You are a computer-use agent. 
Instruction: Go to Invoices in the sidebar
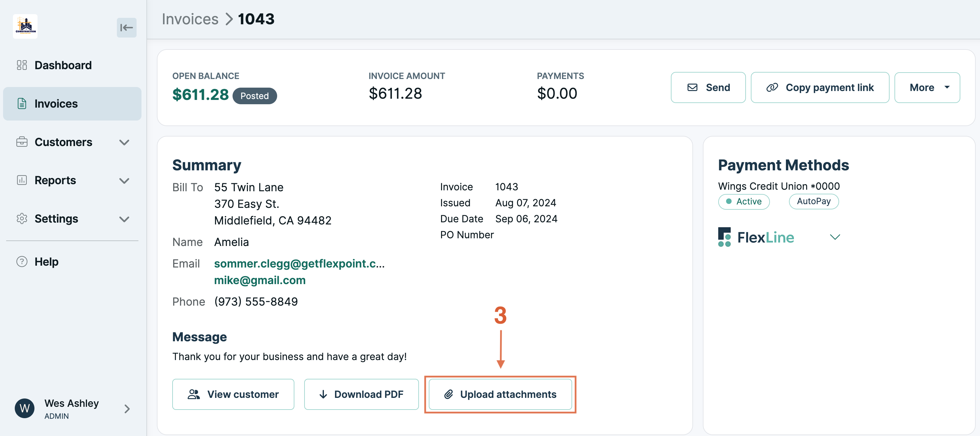[72, 103]
